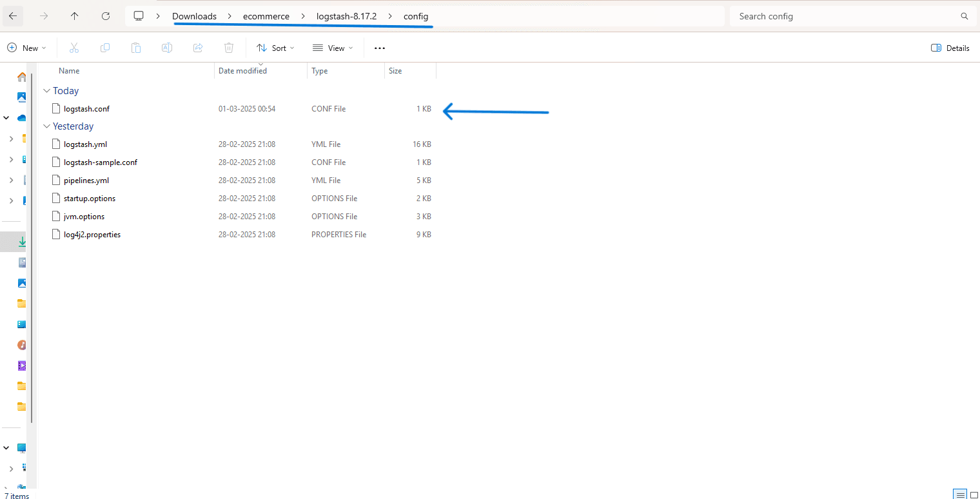The height and width of the screenshot is (499, 980).
Task: Go up one folder level
Action: [x=75, y=16]
